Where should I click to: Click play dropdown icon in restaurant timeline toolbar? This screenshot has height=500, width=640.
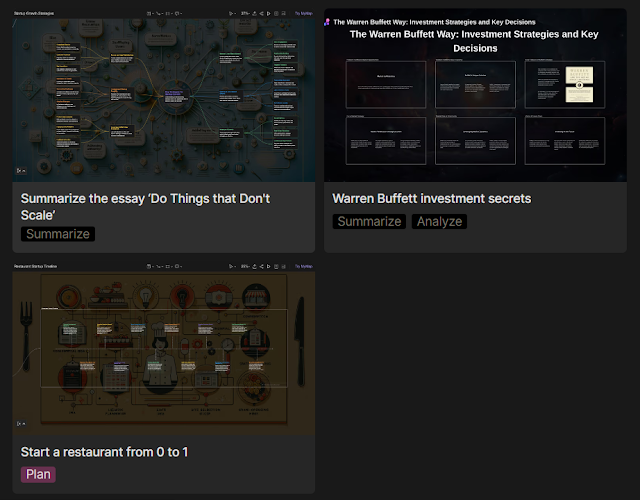point(232,266)
